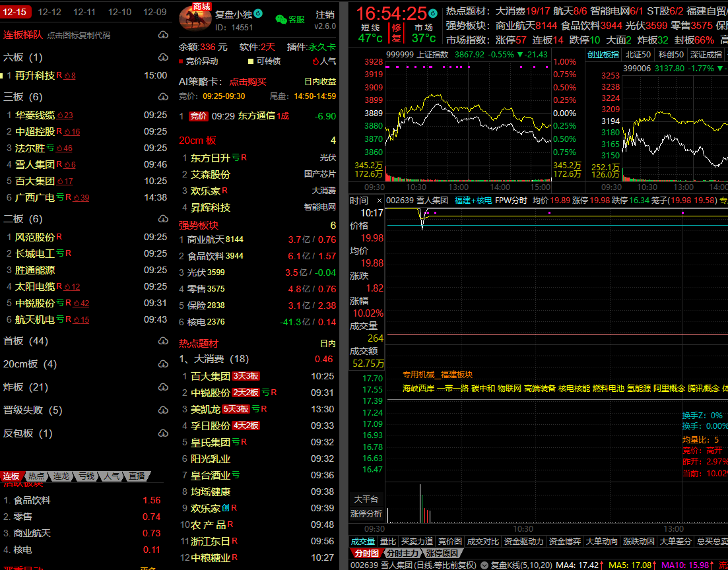
Task: Click the refresh icon next to the clock
Action: [x=432, y=13]
